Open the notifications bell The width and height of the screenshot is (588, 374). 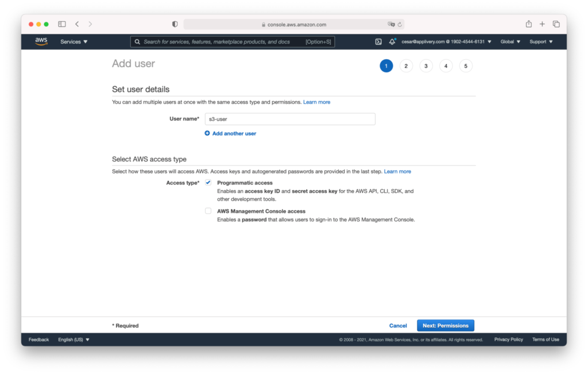392,41
